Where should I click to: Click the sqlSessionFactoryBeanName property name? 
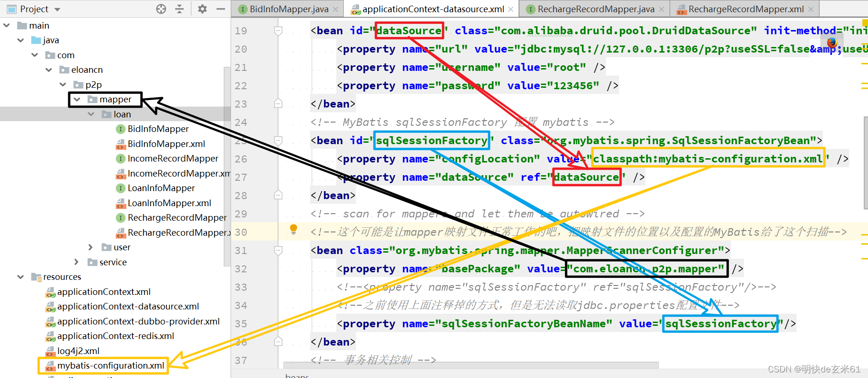pos(524,324)
